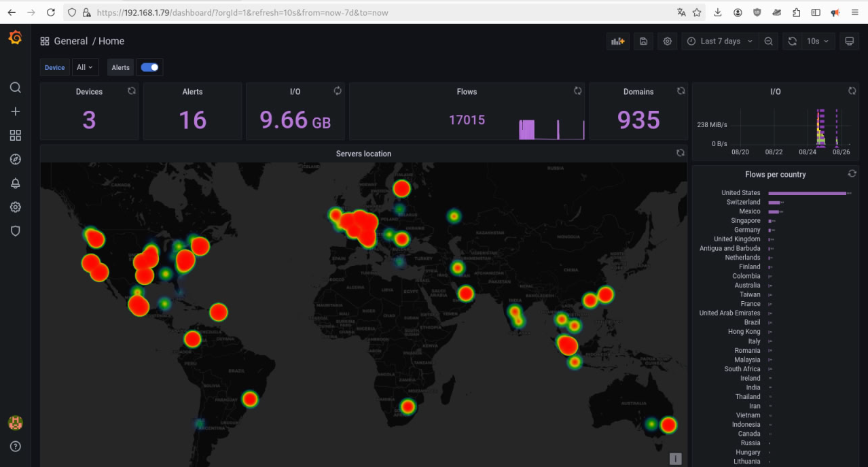The height and width of the screenshot is (467, 868).
Task: Toggle the Alerts switch off
Action: click(149, 67)
